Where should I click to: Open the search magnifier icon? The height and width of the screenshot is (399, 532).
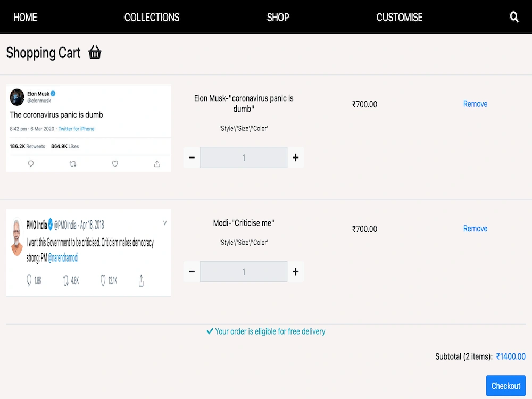coord(514,17)
